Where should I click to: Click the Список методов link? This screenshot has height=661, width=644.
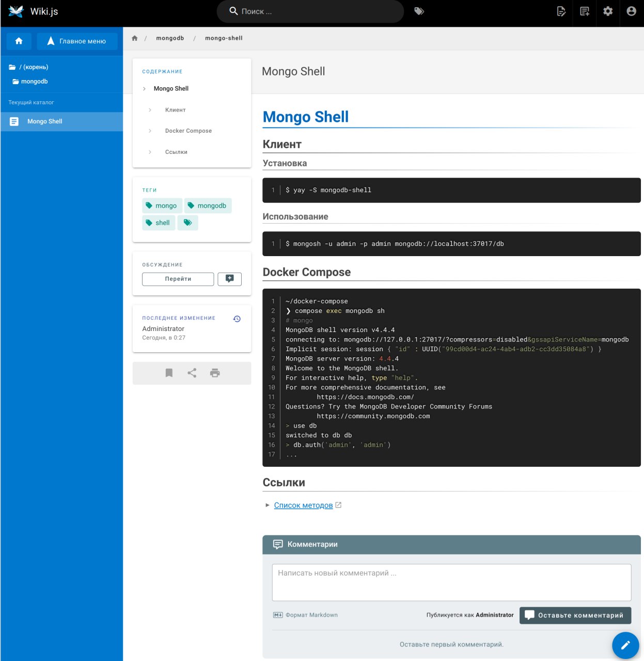[x=303, y=505]
